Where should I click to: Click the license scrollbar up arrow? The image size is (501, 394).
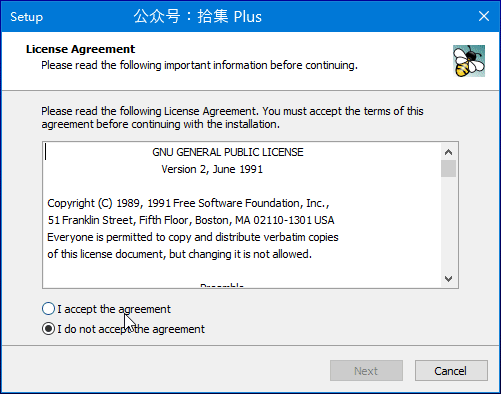coord(449,152)
